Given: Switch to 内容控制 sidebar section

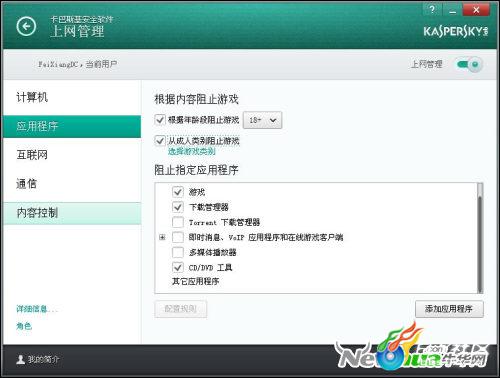Looking at the screenshot, I should pyautogui.click(x=72, y=213).
